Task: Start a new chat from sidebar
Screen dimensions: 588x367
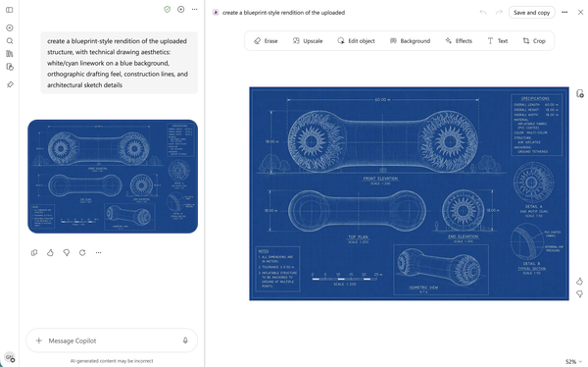Action: [x=10, y=27]
